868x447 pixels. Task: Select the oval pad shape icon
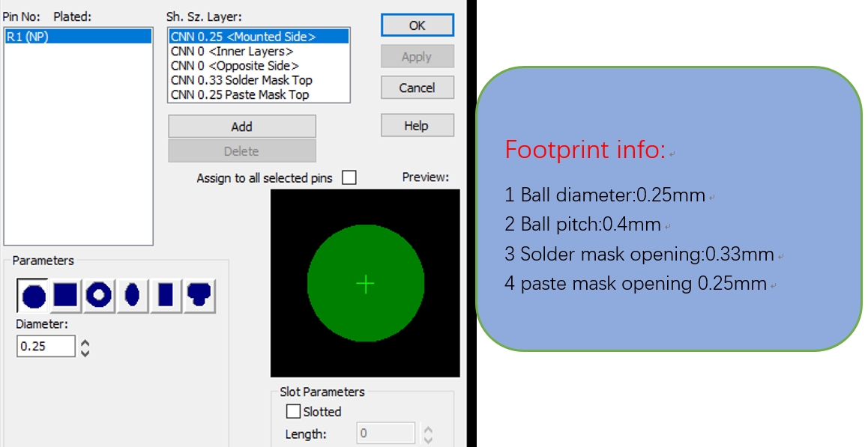click(x=132, y=294)
